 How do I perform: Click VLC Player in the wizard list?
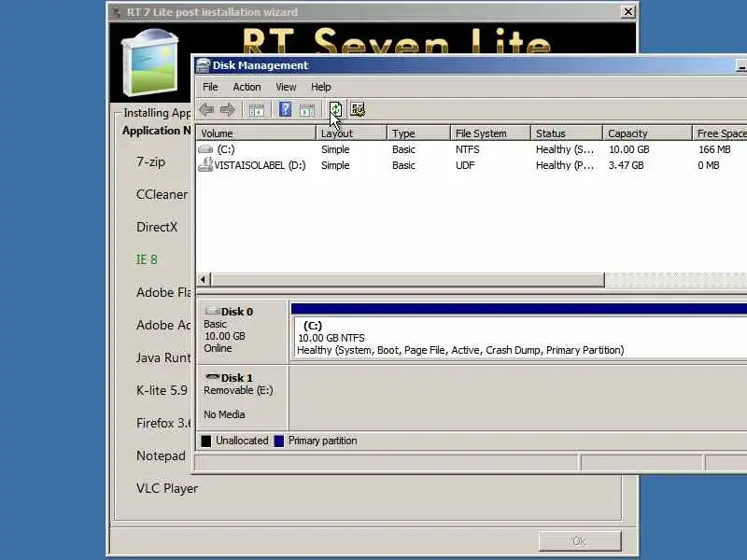pyautogui.click(x=167, y=488)
